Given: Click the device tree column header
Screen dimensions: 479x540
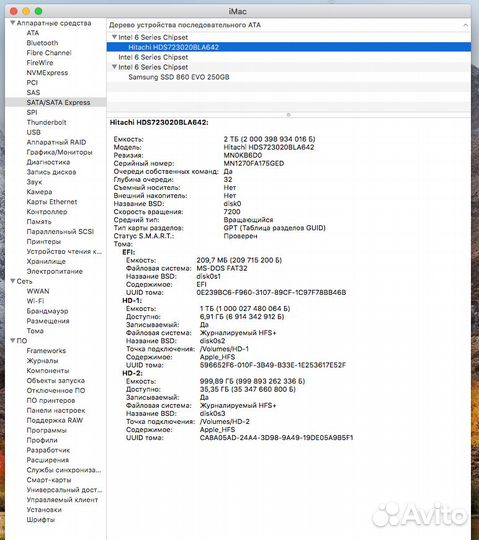Looking at the screenshot, I should pyautogui.click(x=289, y=25).
